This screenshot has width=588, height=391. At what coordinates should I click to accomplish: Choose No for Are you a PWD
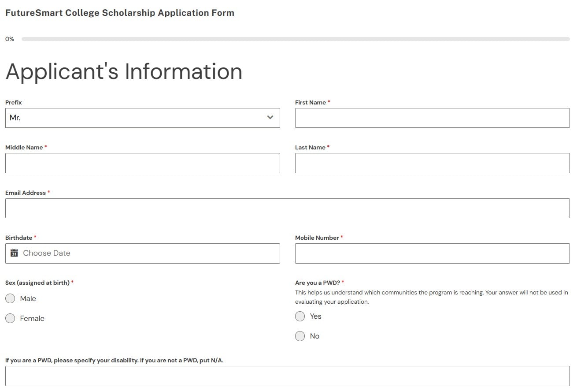pyautogui.click(x=300, y=336)
